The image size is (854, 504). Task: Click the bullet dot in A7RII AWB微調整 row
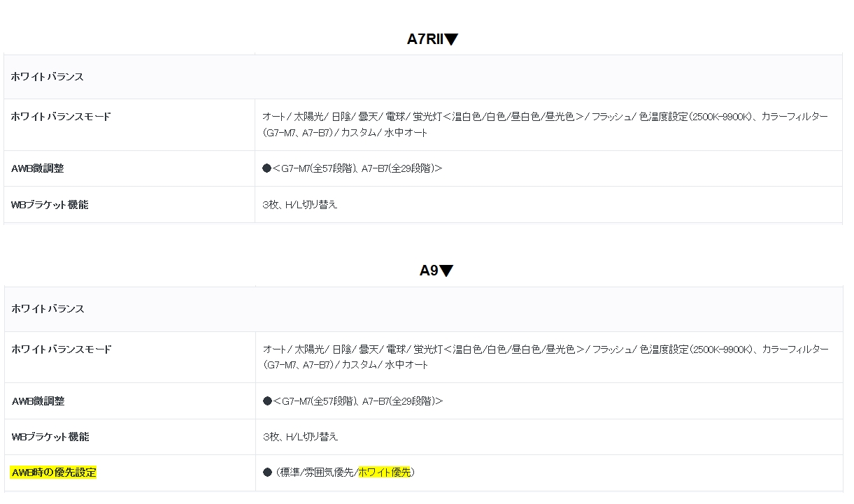266,168
